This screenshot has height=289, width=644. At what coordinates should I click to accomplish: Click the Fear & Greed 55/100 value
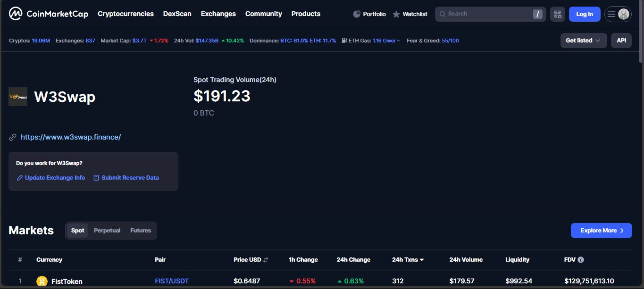click(x=450, y=41)
